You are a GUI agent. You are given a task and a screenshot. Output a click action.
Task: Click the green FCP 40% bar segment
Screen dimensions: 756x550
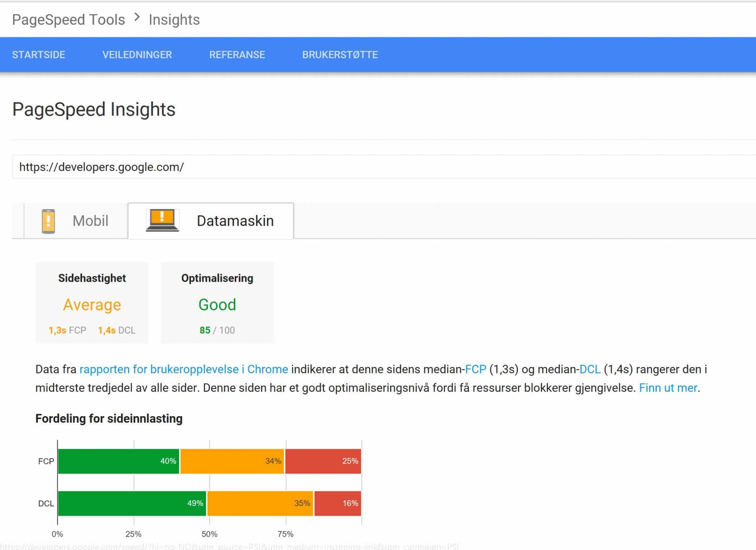coord(118,461)
